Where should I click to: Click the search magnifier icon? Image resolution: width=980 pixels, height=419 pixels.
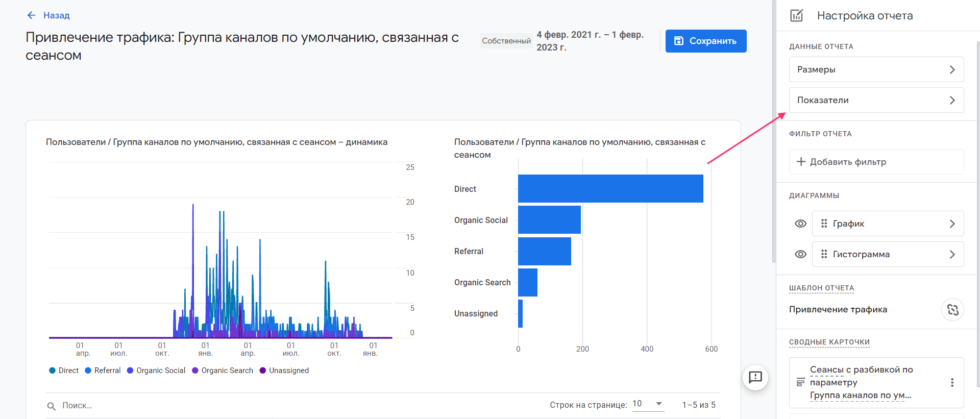52,406
